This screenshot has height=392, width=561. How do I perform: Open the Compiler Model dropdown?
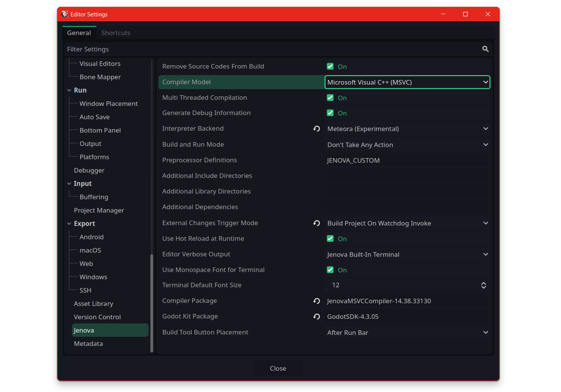click(407, 82)
